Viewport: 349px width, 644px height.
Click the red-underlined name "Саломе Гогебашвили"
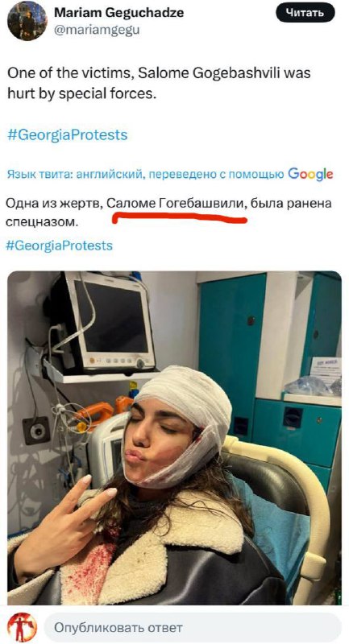click(176, 204)
